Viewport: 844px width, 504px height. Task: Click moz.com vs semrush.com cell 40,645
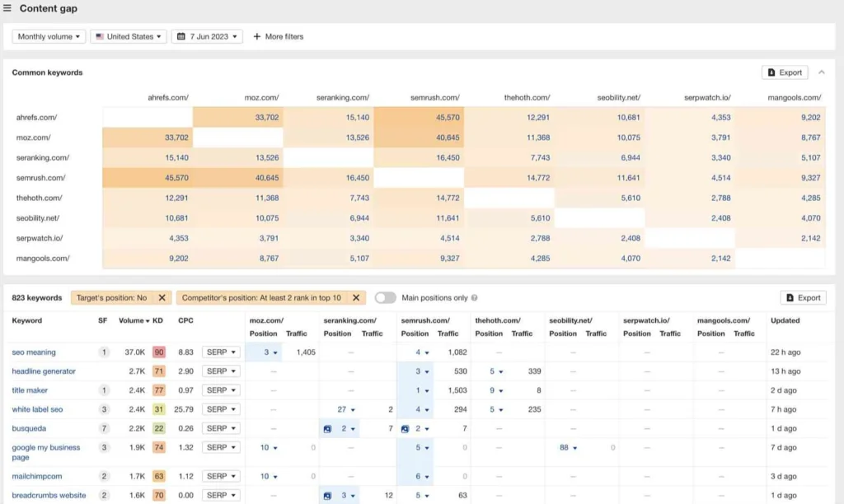point(419,138)
